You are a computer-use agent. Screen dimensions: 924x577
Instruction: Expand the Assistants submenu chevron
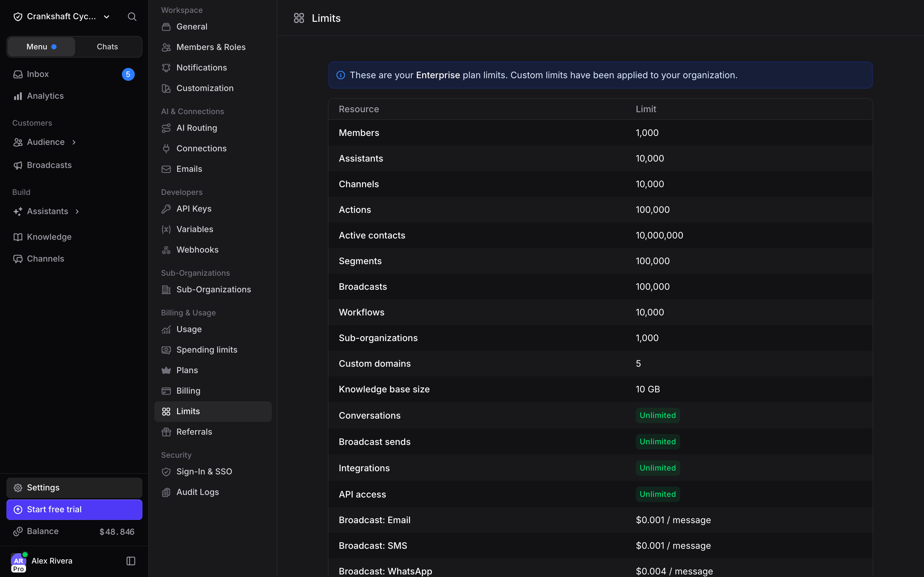click(77, 212)
